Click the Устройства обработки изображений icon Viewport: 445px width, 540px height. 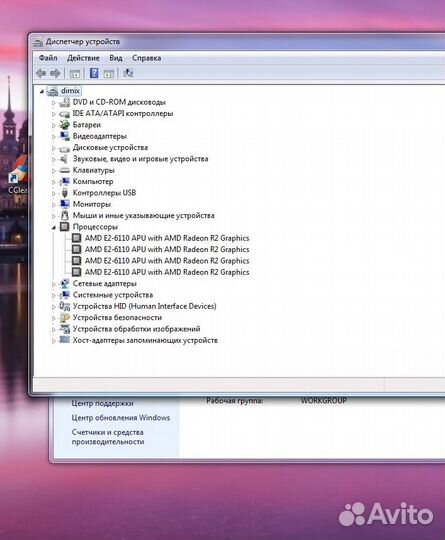pos(64,329)
